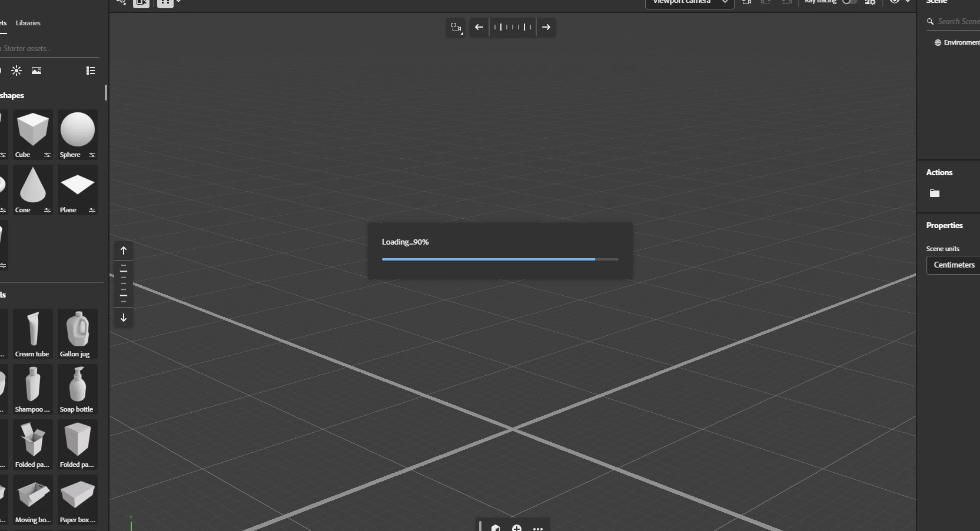
Task: Select the Gallon jug model
Action: click(77, 333)
